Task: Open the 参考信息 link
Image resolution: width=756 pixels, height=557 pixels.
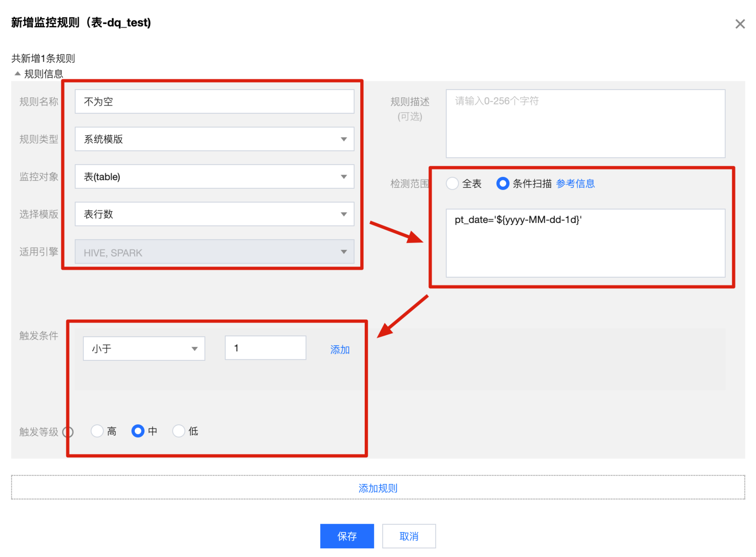Action: pos(575,184)
